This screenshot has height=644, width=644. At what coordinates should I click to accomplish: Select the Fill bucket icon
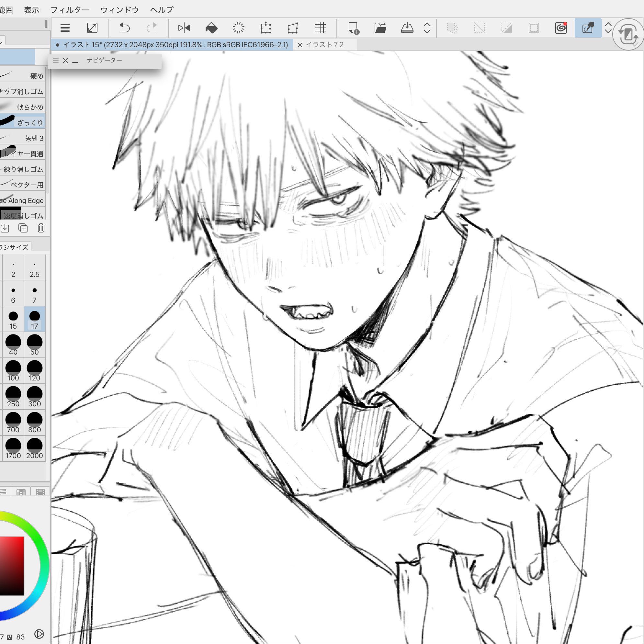click(x=211, y=28)
